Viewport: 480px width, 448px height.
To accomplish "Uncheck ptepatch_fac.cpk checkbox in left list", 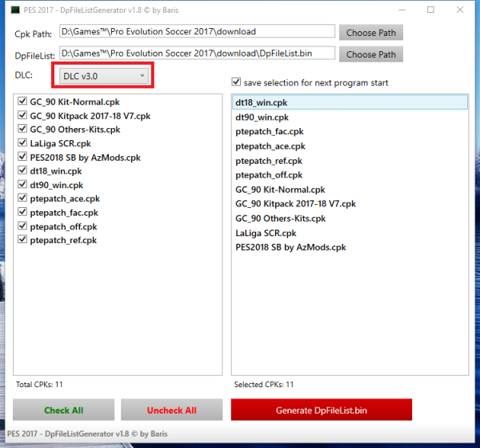I will 22,211.
